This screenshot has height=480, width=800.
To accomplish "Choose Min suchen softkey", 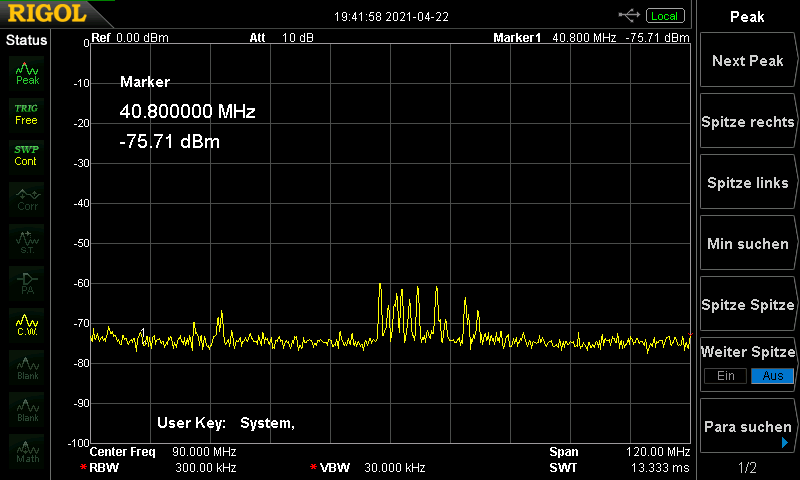I will [x=748, y=243].
